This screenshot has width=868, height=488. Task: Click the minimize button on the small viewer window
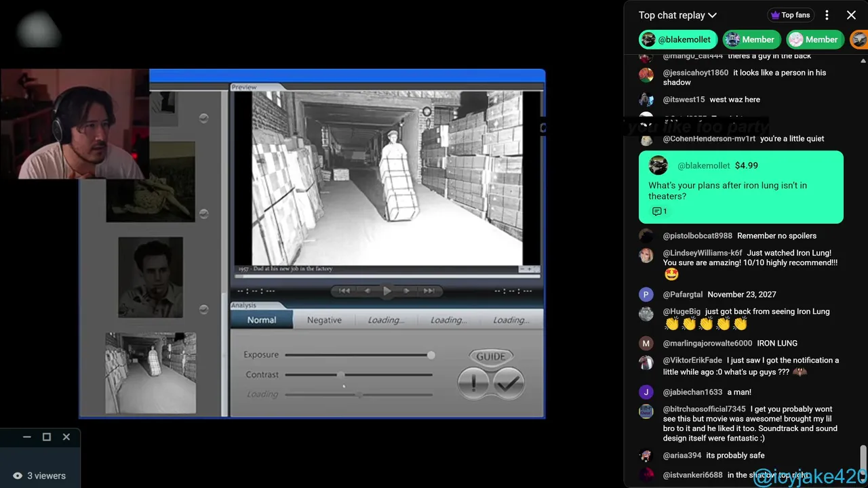(27, 437)
